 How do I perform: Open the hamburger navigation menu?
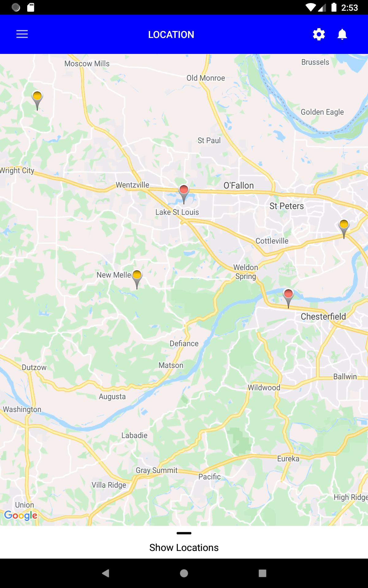22,34
